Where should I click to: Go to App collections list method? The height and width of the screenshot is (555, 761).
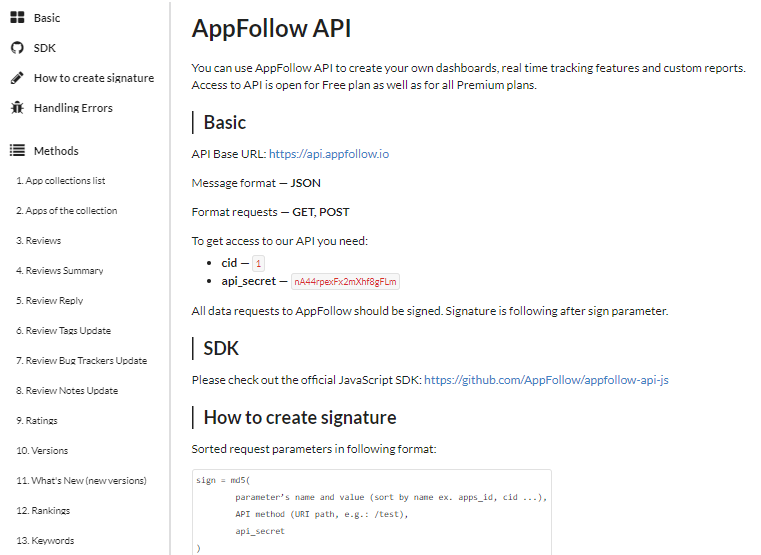coord(60,181)
